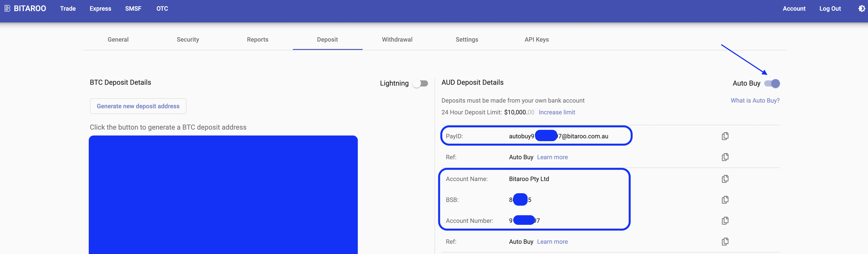Click Learn more next to the bank reference
Image resolution: width=868 pixels, height=254 pixels.
[x=552, y=242]
